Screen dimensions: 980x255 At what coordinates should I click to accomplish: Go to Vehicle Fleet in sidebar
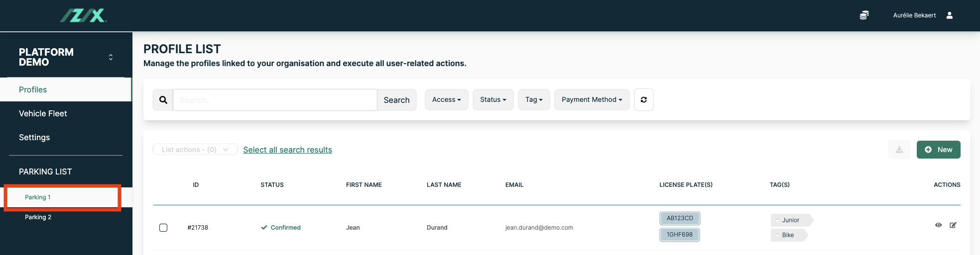[x=43, y=113]
